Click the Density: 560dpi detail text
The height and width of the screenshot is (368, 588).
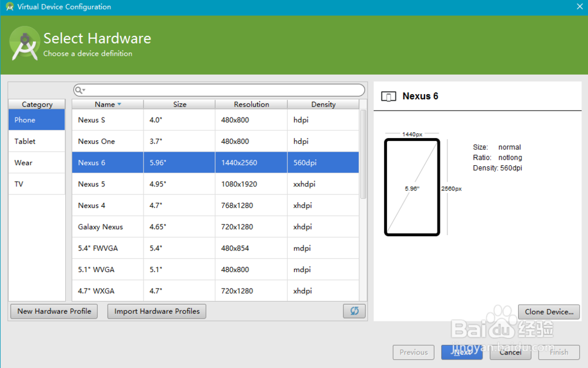497,168
